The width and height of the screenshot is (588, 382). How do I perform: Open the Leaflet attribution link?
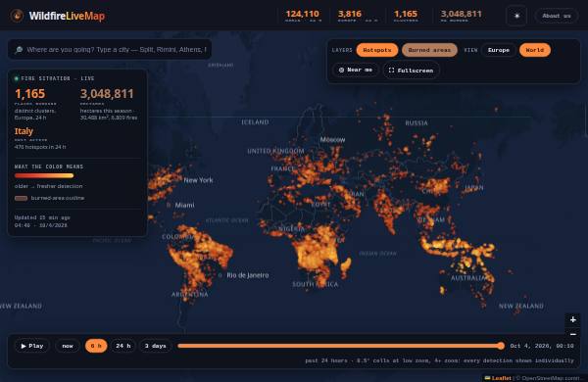coord(498,378)
